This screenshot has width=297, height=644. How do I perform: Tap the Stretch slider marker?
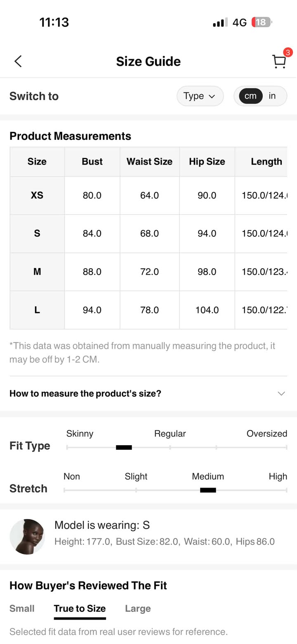[208, 490]
